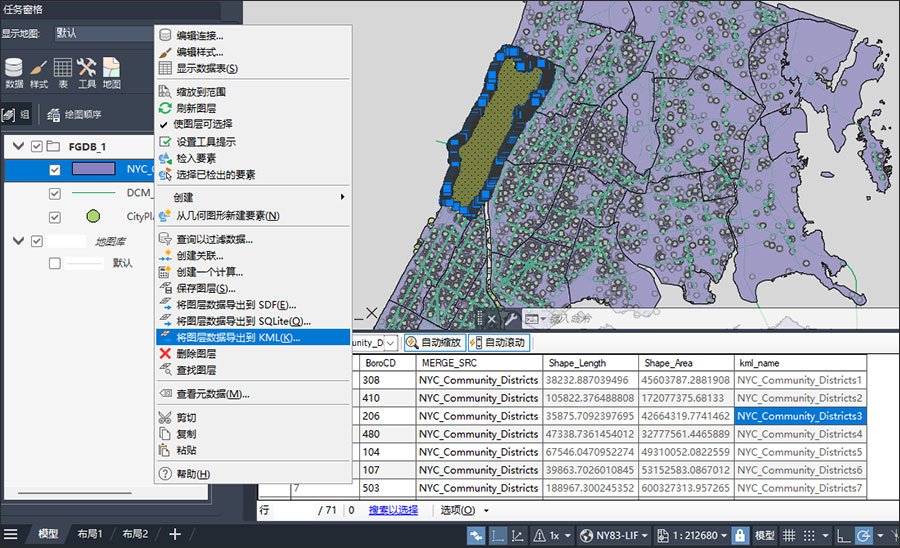Enable the 默认 layer checkbox
The image size is (900, 548).
point(55,263)
